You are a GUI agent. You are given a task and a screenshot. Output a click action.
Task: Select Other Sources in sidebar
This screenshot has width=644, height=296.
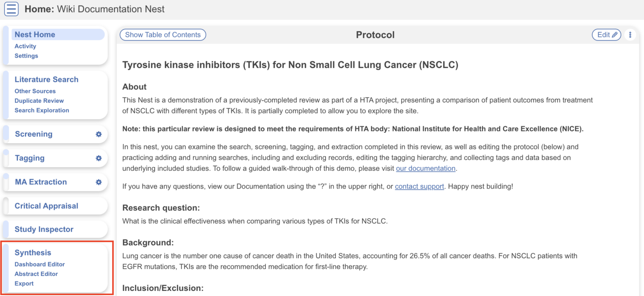coord(35,91)
